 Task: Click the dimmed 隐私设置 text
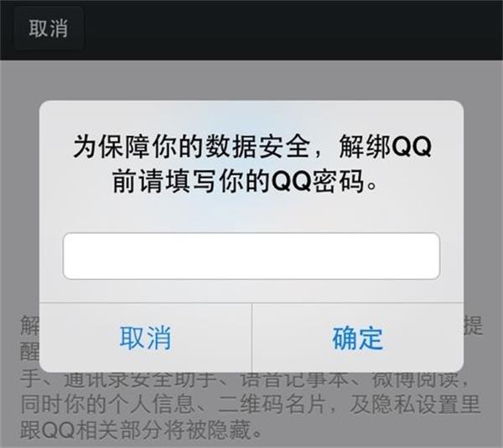coord(414,404)
